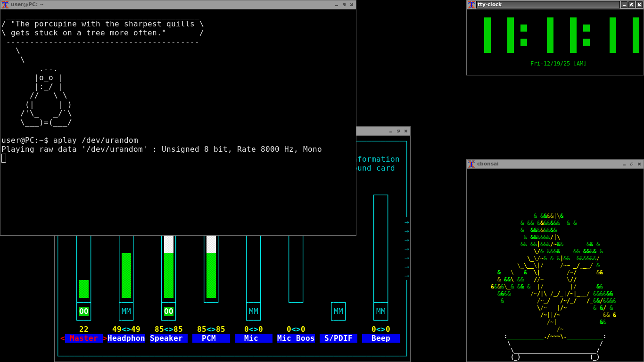Image resolution: width=644 pixels, height=362 pixels.
Task: Click the date text Fri-12/19/25 [AM]
Action: click(x=558, y=64)
